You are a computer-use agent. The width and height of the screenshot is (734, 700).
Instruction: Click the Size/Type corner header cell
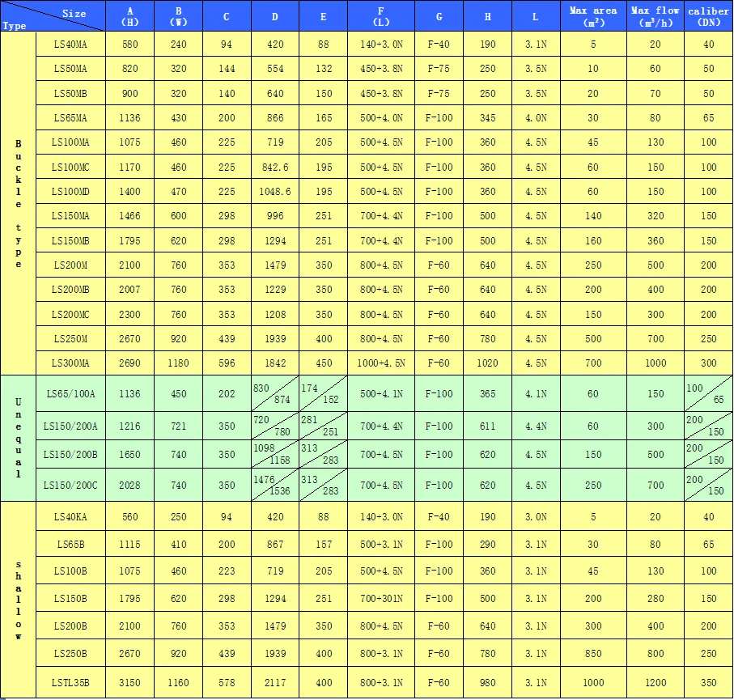coord(53,16)
